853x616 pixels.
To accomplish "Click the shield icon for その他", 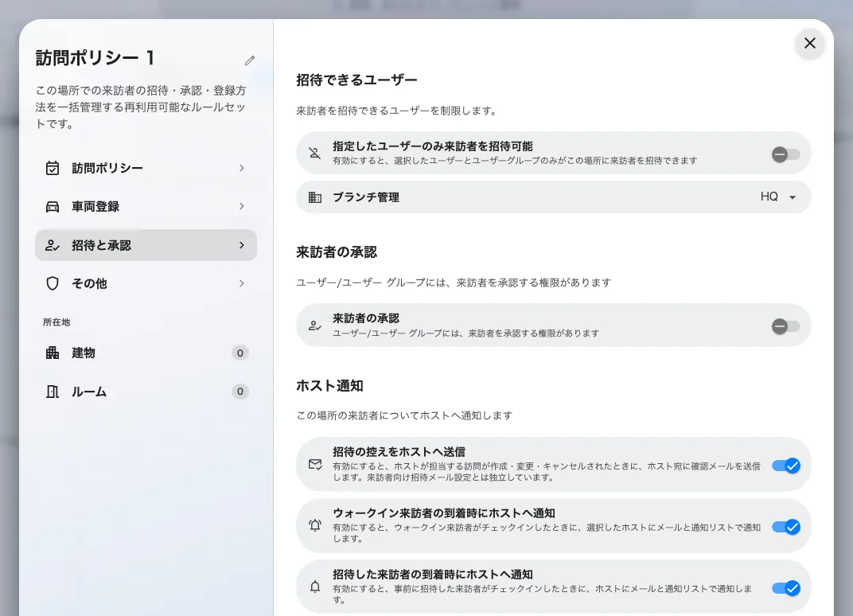I will (53, 283).
